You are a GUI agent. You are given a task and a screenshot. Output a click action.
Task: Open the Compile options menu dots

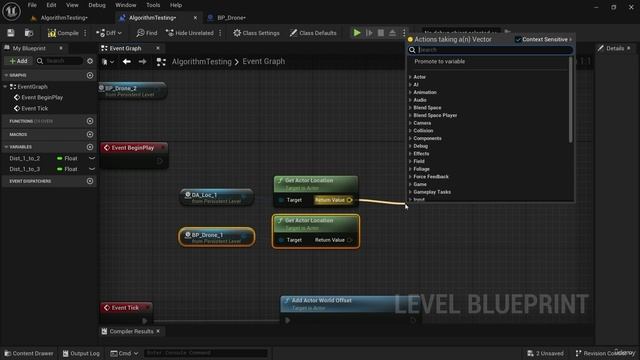pyautogui.click(x=85, y=33)
